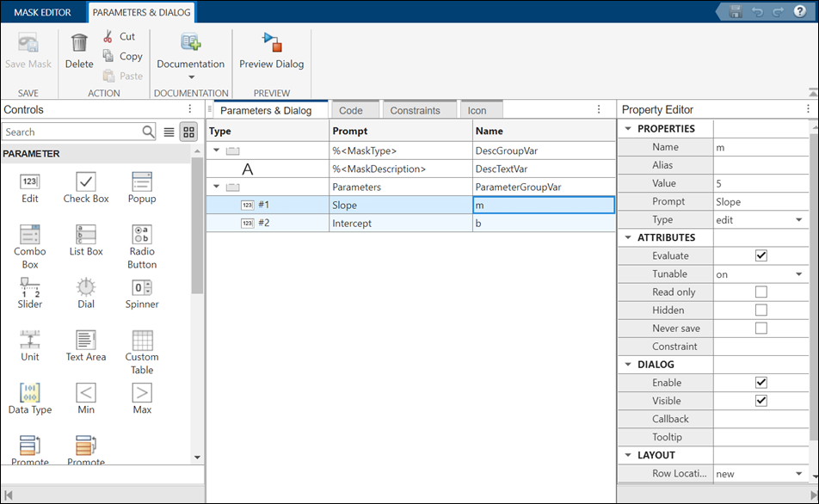The image size is (819, 504).
Task: Collapse the PROPERTIES section
Action: pos(628,128)
